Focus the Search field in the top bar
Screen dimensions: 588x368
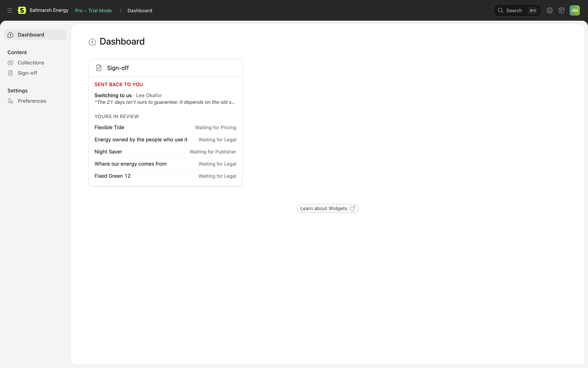pos(517,11)
